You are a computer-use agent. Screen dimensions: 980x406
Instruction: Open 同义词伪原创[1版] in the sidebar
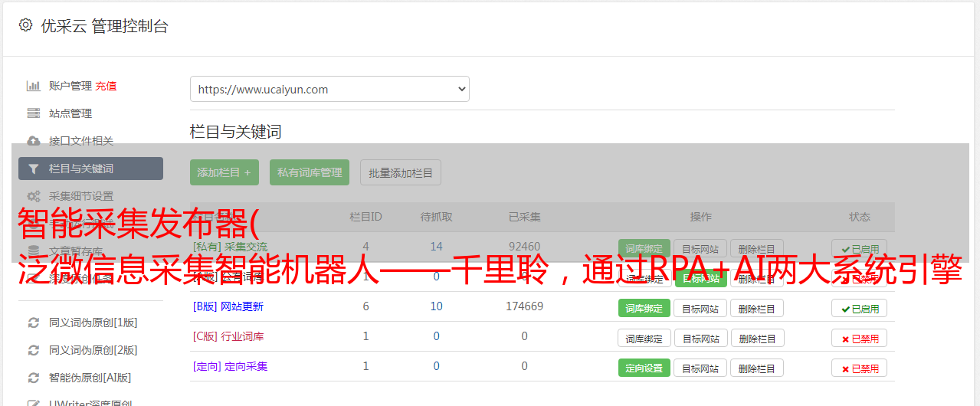pos(93,323)
